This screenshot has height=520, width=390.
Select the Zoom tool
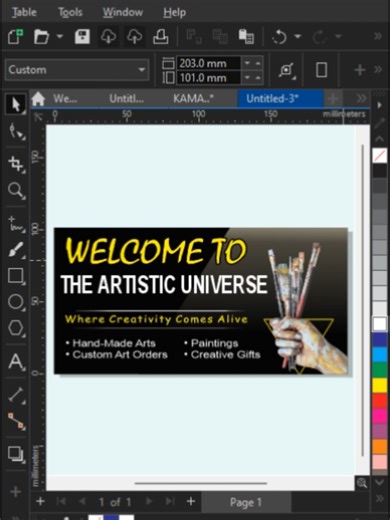(x=16, y=190)
